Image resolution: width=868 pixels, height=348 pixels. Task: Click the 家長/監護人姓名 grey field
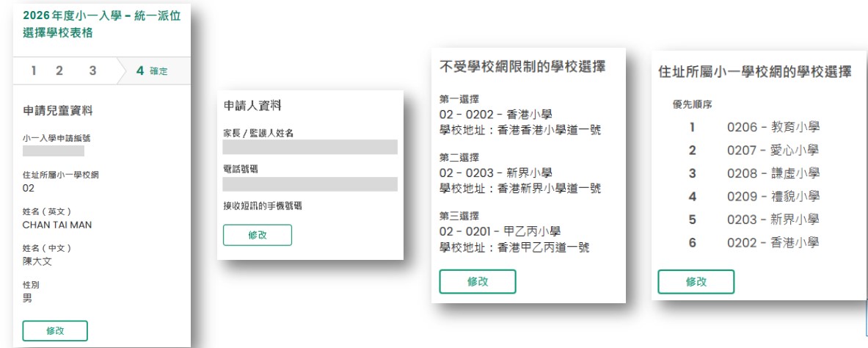(310, 147)
